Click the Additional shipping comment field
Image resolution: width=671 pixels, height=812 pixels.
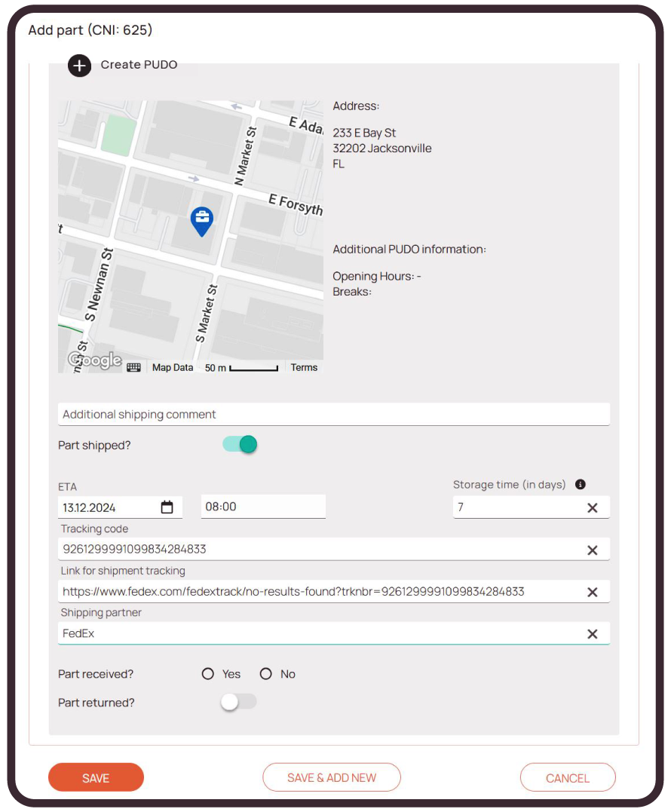[x=333, y=415]
